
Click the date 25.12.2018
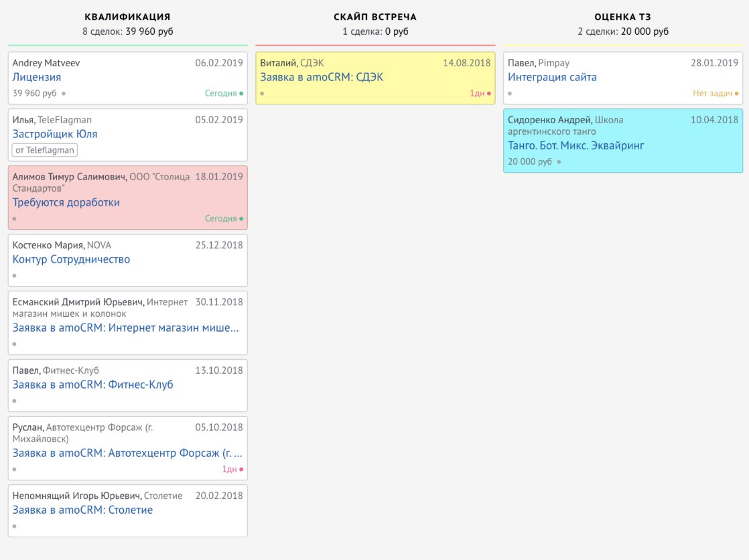[219, 244]
